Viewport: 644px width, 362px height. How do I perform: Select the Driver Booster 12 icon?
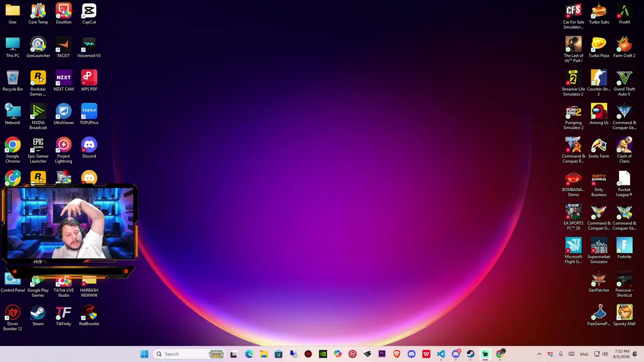point(13,318)
